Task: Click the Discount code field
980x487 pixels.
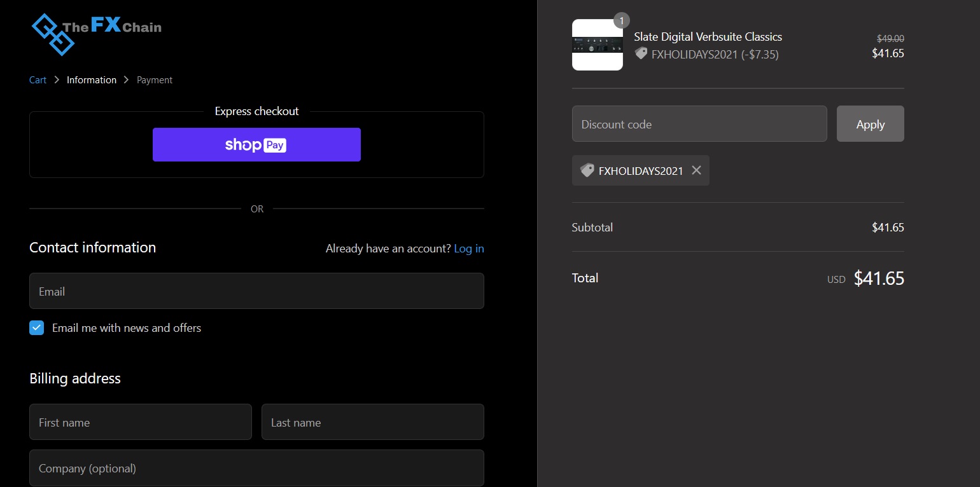Action: [699, 124]
